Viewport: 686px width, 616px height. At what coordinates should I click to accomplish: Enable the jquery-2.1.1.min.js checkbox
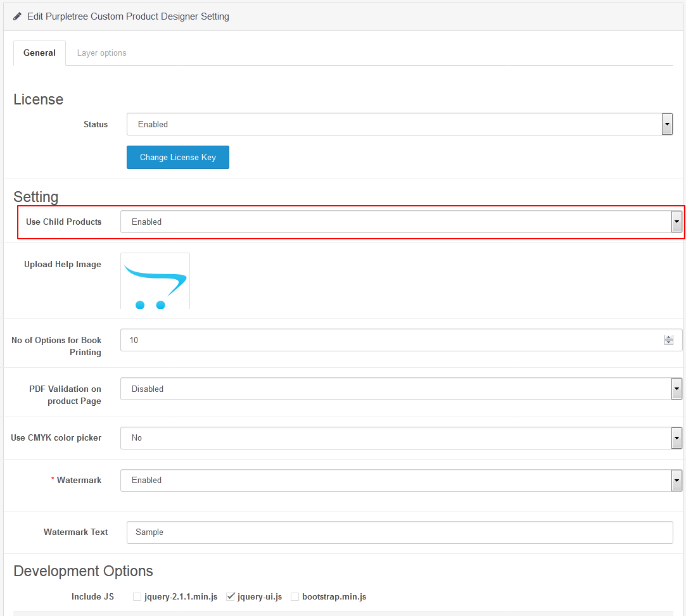[x=137, y=597]
